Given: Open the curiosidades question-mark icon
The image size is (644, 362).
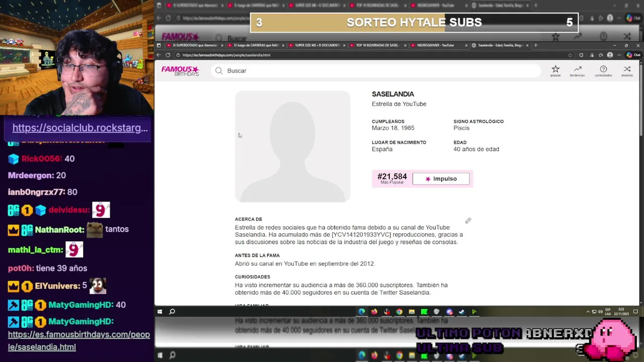Looking at the screenshot, I should (x=603, y=70).
